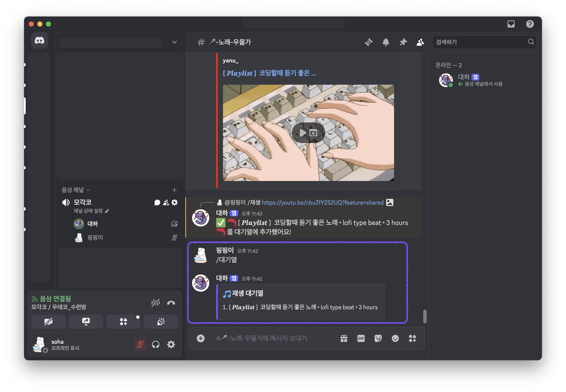Screen dimensions: 566x392
Task: Open GIF picker button
Action: [x=361, y=338]
